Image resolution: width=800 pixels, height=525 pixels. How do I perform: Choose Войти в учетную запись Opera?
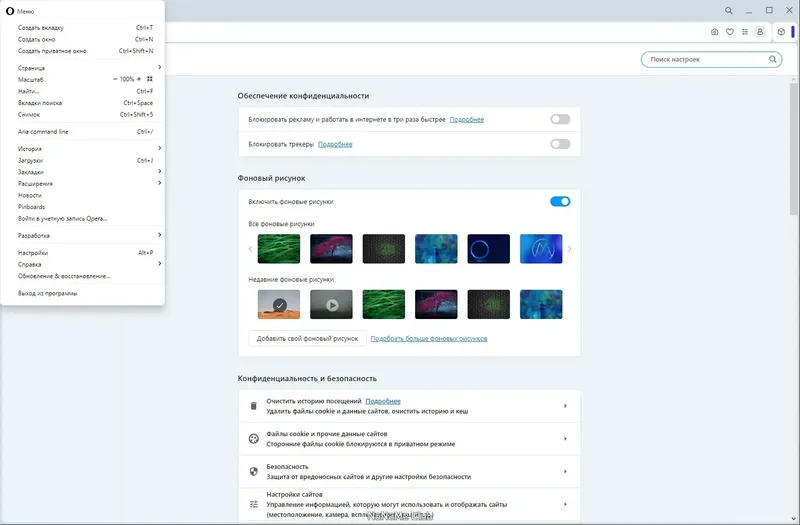(x=83, y=219)
